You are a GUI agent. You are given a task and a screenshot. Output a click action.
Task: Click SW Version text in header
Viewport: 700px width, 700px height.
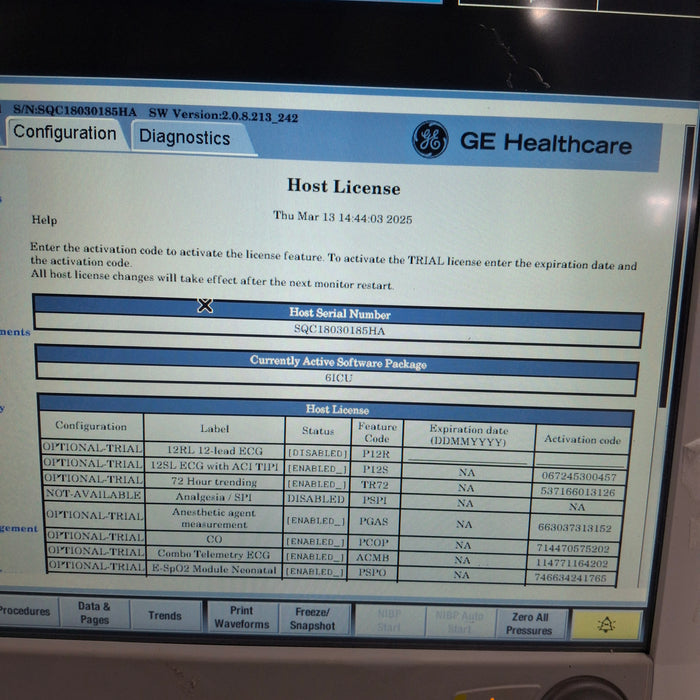[x=223, y=115]
